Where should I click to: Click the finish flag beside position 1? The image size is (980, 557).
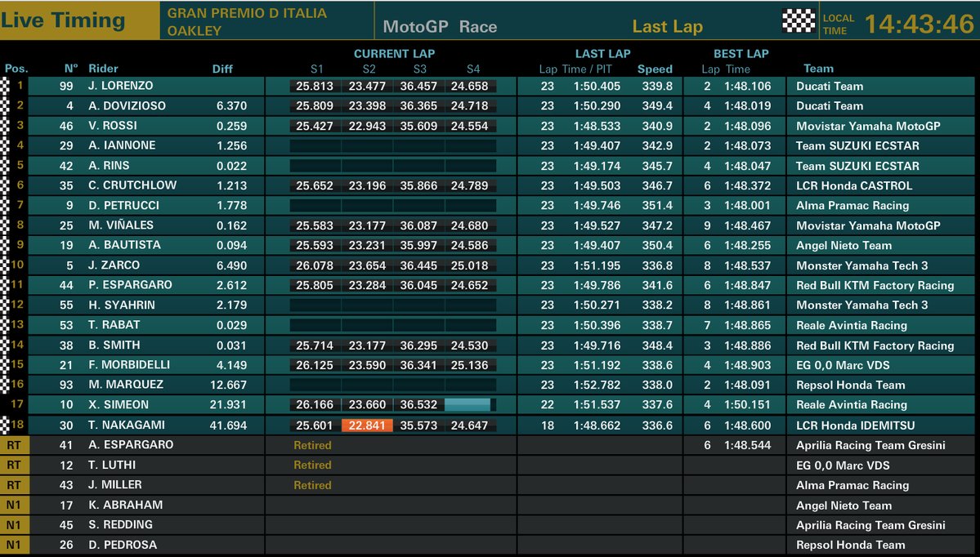(5, 86)
